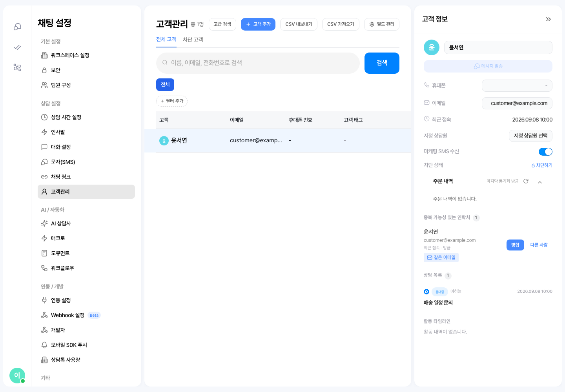Click the 고객 추가 button
Image resolution: width=565 pixels, height=392 pixels.
[x=258, y=24]
